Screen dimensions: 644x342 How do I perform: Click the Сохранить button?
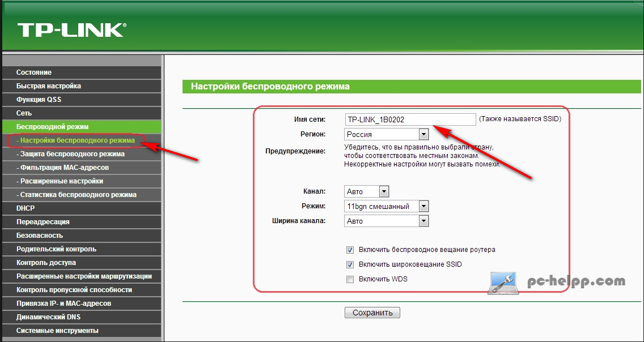[372, 313]
